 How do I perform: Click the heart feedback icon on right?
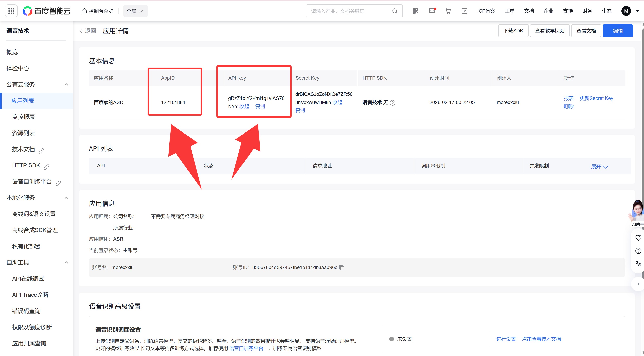point(638,238)
